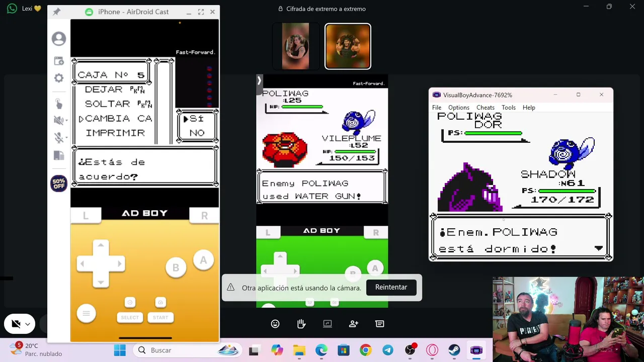644x362 pixels.
Task: Open File menu in VisualBoyAdvance
Action: 437,107
